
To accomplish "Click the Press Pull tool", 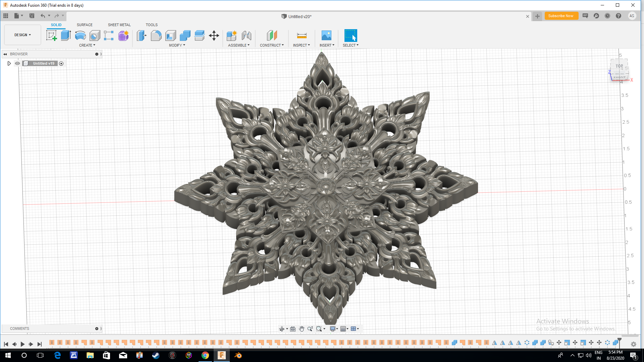I will (x=142, y=35).
